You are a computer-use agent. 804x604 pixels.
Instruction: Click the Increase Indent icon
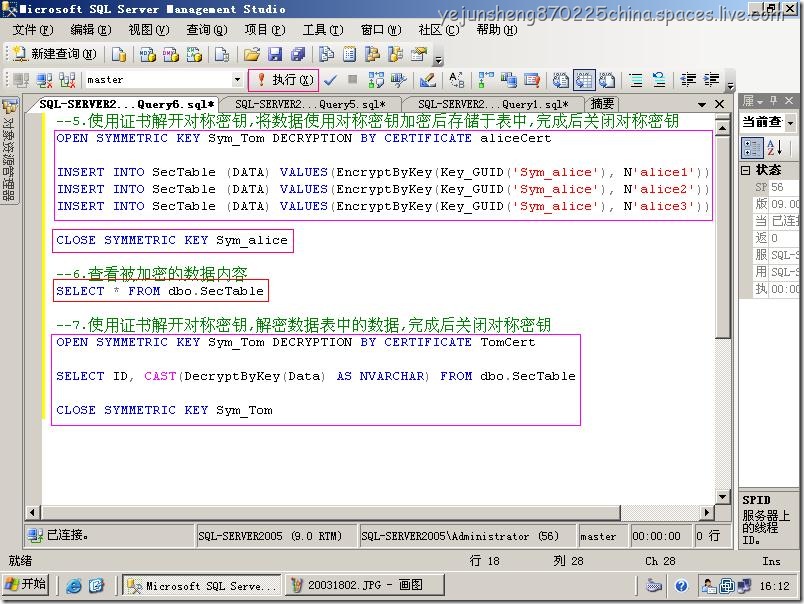712,80
